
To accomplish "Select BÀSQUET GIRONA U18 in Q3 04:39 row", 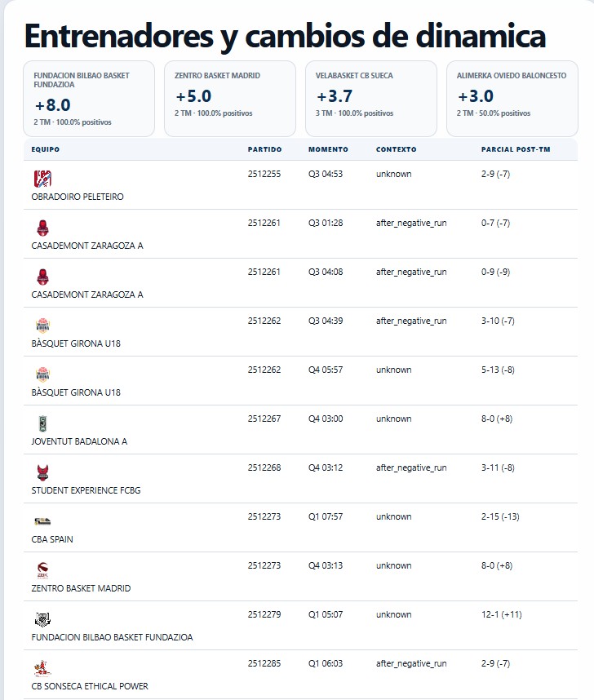I will (76, 343).
